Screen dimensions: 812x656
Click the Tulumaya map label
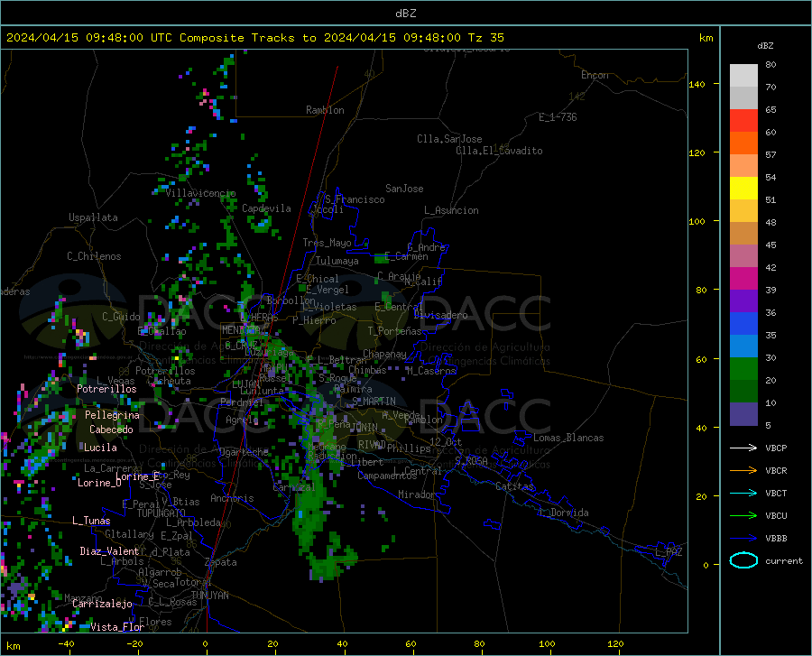coord(337,261)
